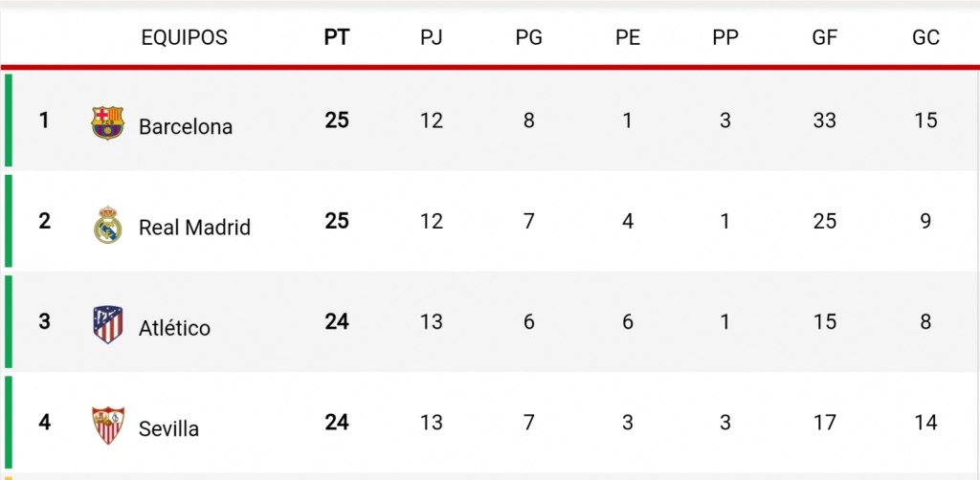Click Real Madrid's 25 points value
This screenshot has height=480, width=980.
click(x=337, y=221)
